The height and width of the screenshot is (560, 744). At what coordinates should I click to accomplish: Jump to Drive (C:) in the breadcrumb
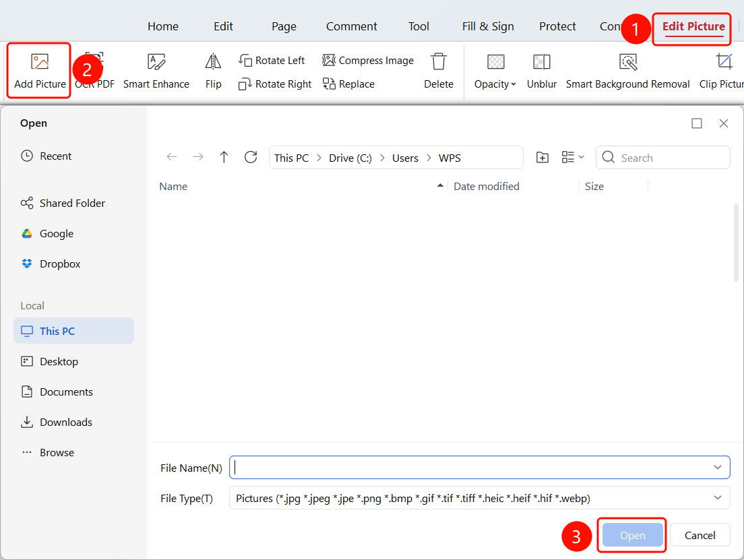click(x=350, y=158)
